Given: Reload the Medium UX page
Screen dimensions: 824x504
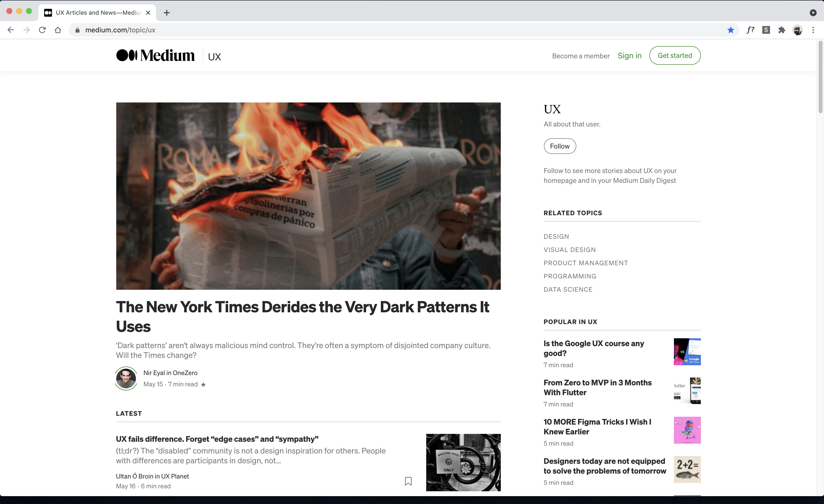Looking at the screenshot, I should 42,30.
